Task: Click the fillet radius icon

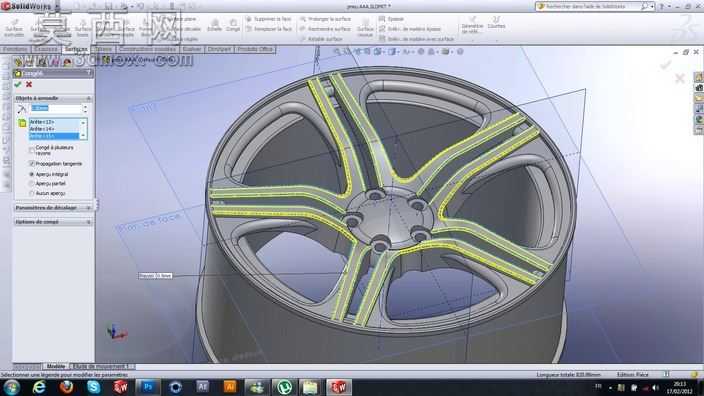Action: coord(22,109)
